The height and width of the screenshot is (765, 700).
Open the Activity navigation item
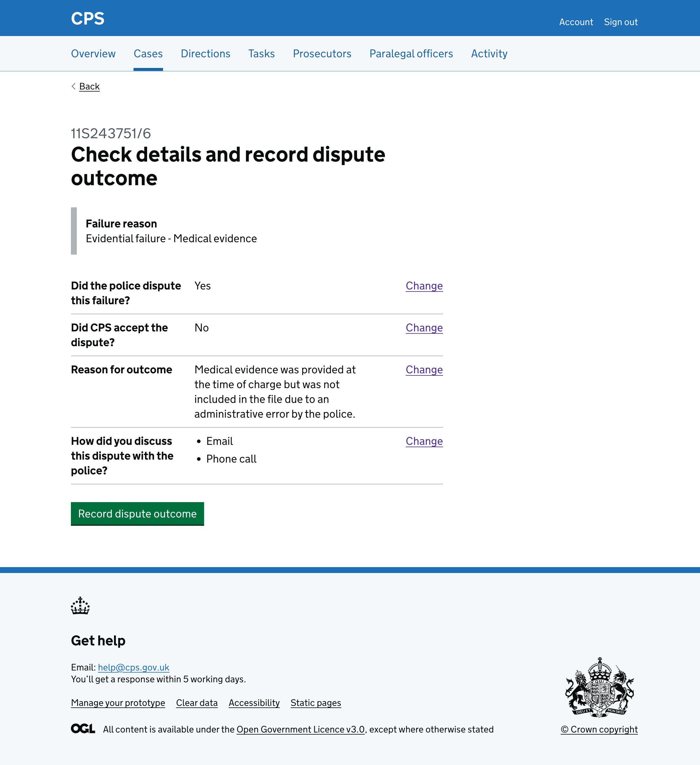[489, 53]
